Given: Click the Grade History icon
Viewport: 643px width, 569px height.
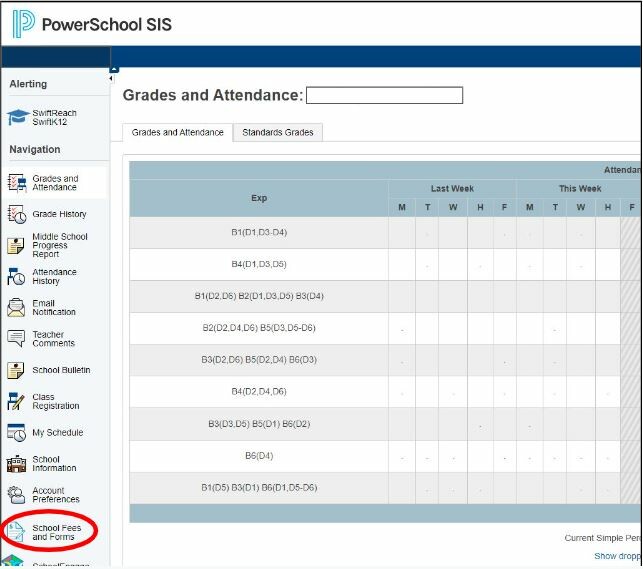Looking at the screenshot, I should 17,214.
